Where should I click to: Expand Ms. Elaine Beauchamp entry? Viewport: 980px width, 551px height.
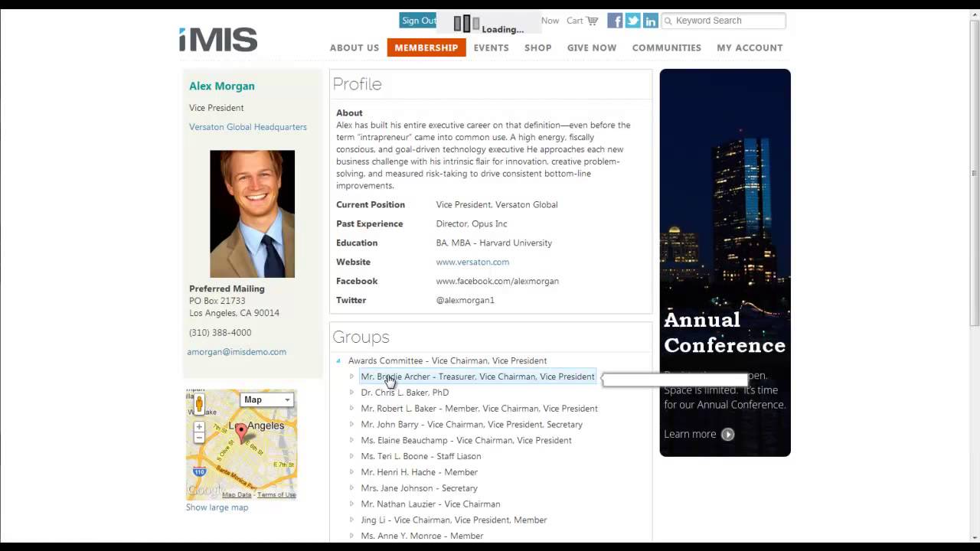click(351, 440)
